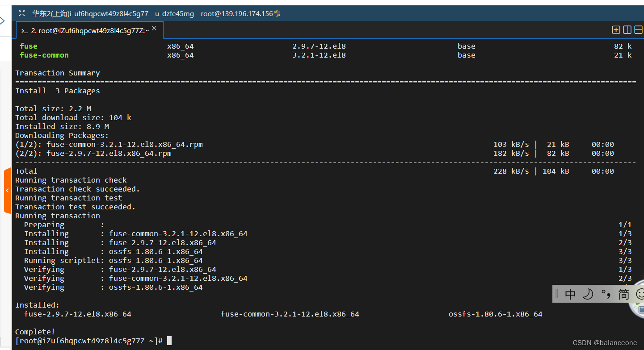Click the terminal cursor after the prompt
The height and width of the screenshot is (350, 644).
pos(169,341)
